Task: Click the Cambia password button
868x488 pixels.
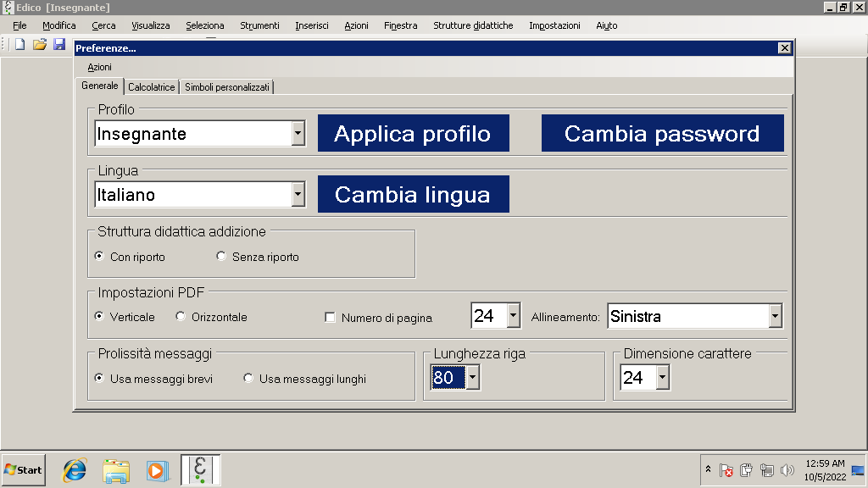Action: point(663,133)
